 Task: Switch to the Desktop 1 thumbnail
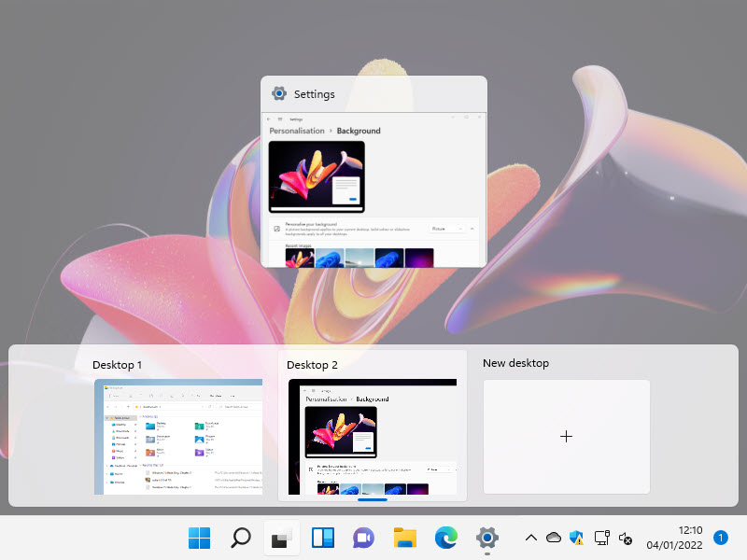(x=177, y=436)
